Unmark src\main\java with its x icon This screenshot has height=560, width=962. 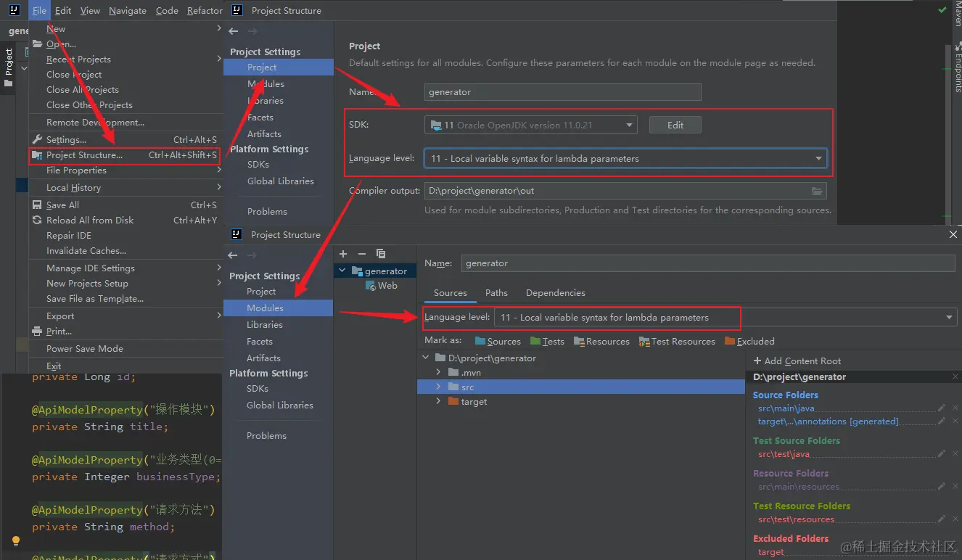[955, 408]
